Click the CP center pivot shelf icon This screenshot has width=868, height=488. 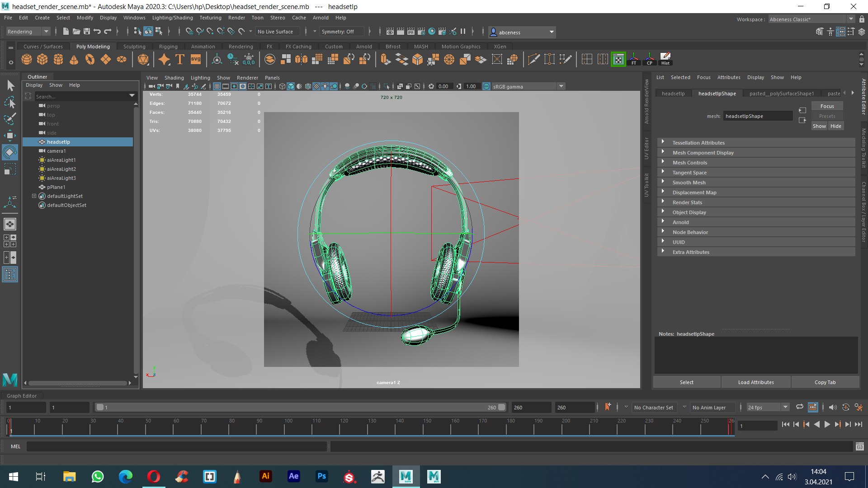click(650, 59)
